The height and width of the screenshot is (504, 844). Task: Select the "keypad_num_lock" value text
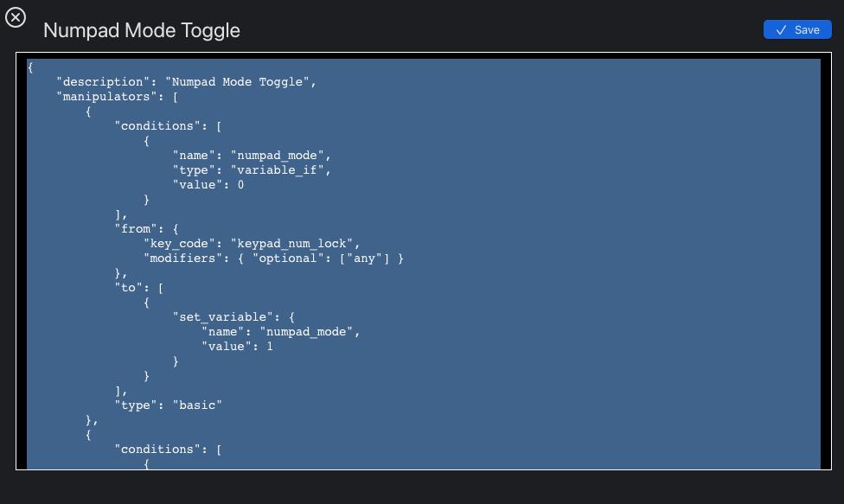pyautogui.click(x=295, y=244)
